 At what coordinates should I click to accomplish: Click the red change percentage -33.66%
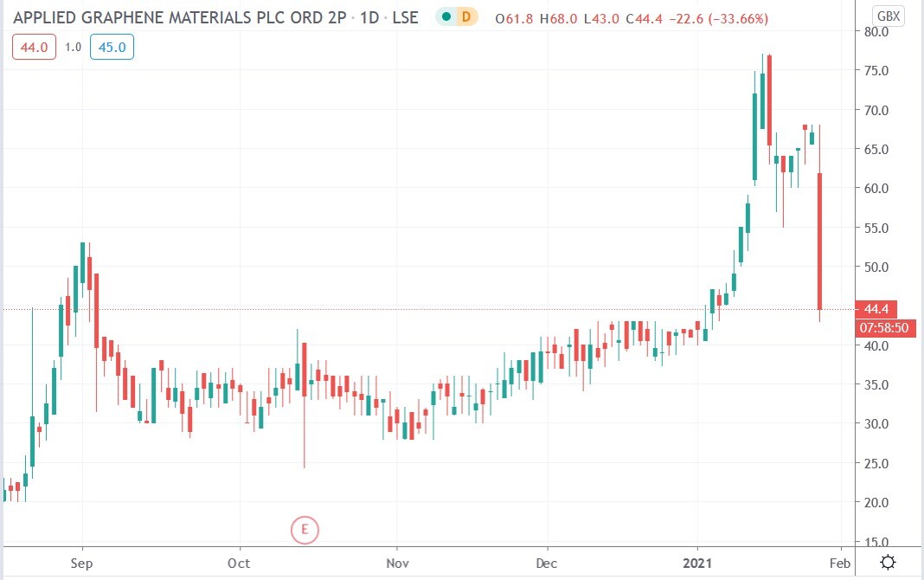pos(740,16)
